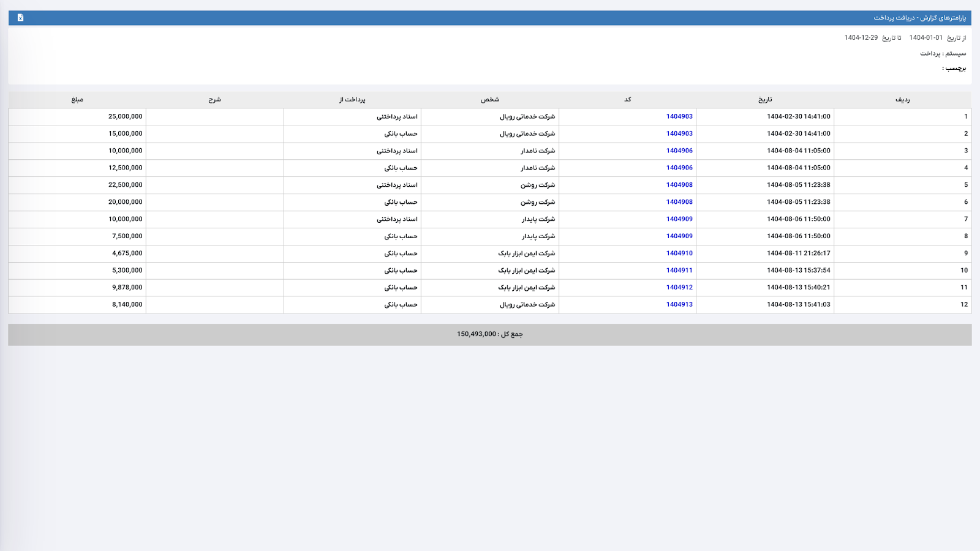
Task: Open code link 1404906 in row 3
Action: pyautogui.click(x=679, y=151)
